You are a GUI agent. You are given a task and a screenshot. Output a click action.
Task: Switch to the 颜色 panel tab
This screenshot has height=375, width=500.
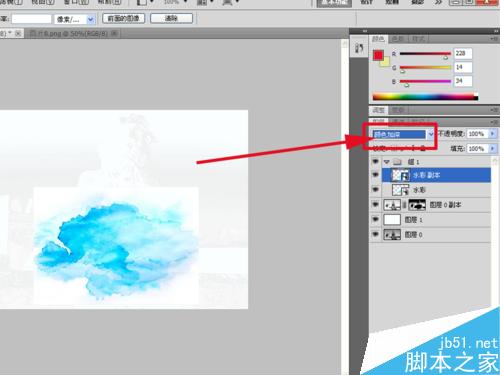[378, 39]
